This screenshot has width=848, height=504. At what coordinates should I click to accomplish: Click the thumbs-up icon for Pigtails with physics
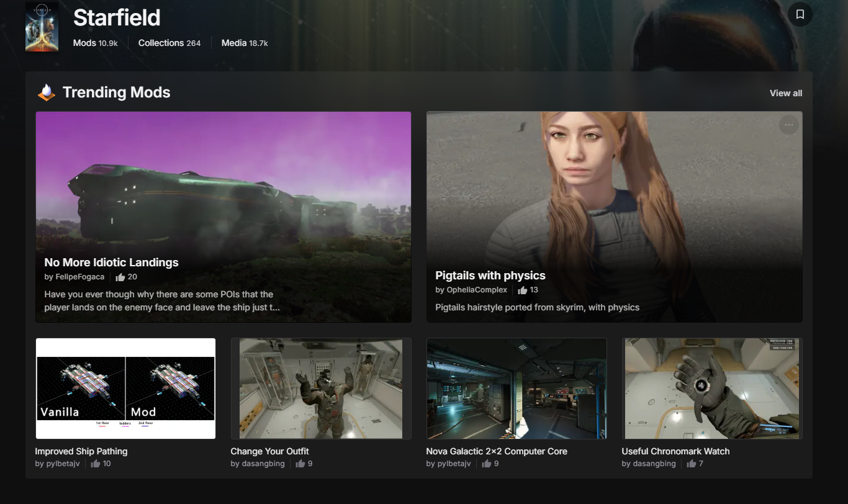pyautogui.click(x=523, y=290)
